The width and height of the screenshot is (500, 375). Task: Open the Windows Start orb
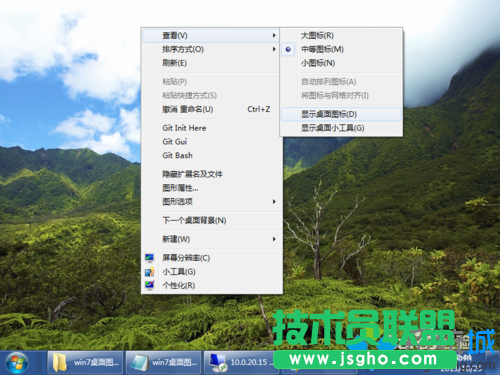click(x=17, y=363)
